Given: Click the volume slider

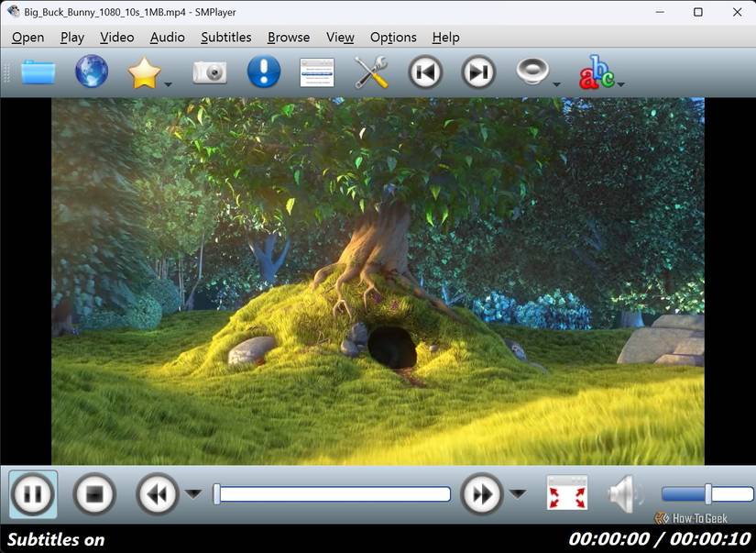Looking at the screenshot, I should coord(707,494).
